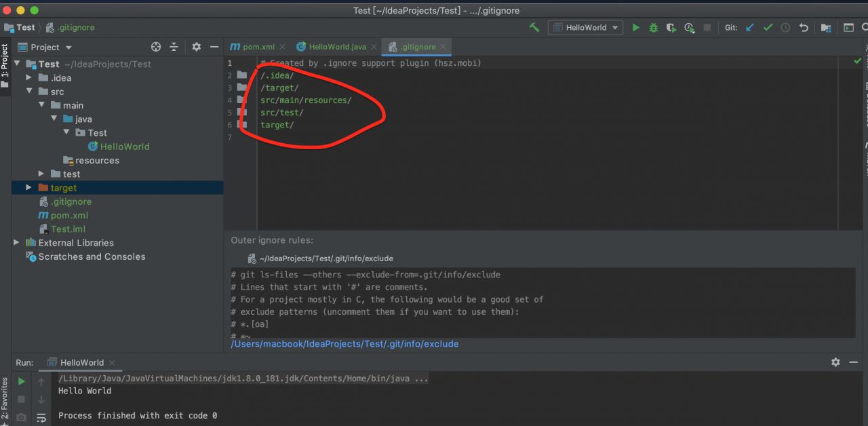Close the HelloWorld.java tab

click(373, 47)
